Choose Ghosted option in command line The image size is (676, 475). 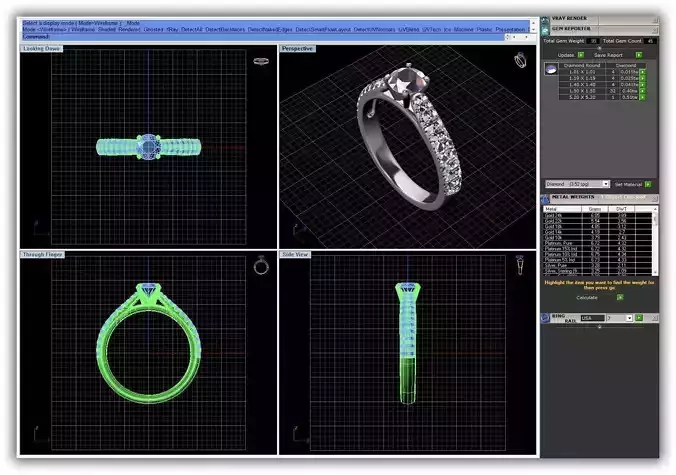pyautogui.click(x=153, y=29)
